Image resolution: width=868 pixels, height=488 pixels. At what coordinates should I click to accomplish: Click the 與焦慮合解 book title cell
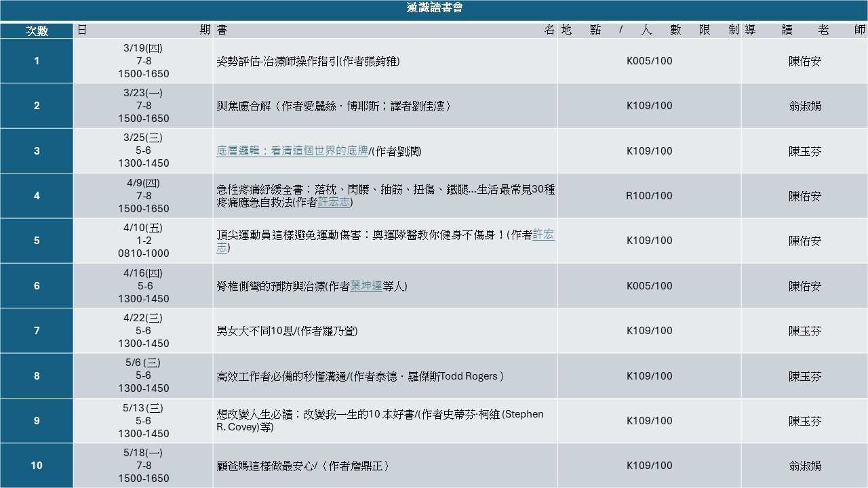click(x=334, y=106)
